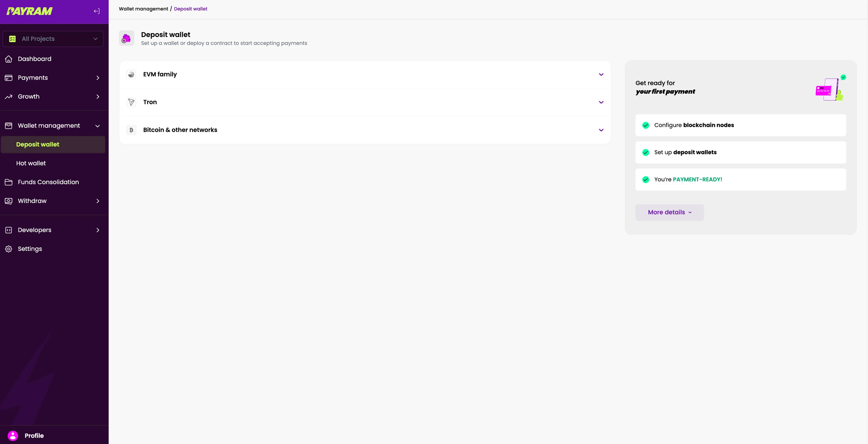
Task: Click the PAYMENT-READY green checkmark
Action: point(646,179)
